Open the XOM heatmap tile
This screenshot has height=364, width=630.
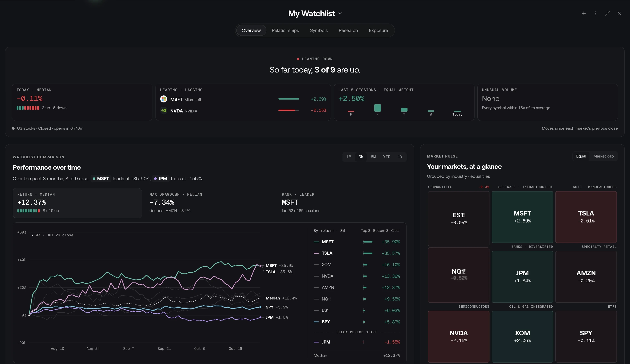click(x=522, y=337)
